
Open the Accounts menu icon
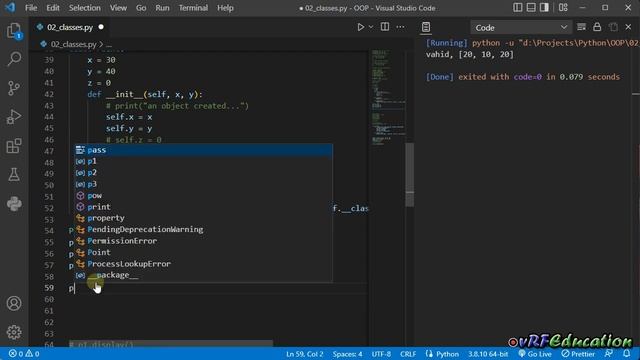click(14, 303)
